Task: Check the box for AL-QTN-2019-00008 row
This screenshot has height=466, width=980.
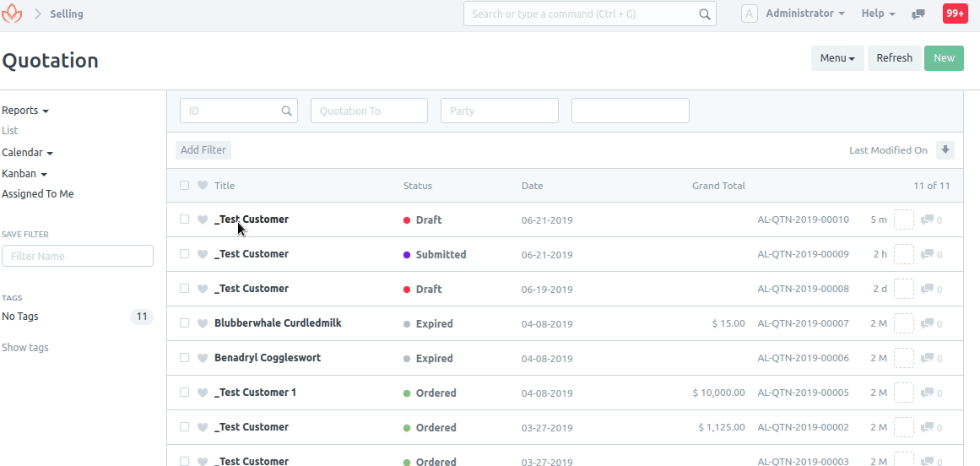Action: coord(184,289)
